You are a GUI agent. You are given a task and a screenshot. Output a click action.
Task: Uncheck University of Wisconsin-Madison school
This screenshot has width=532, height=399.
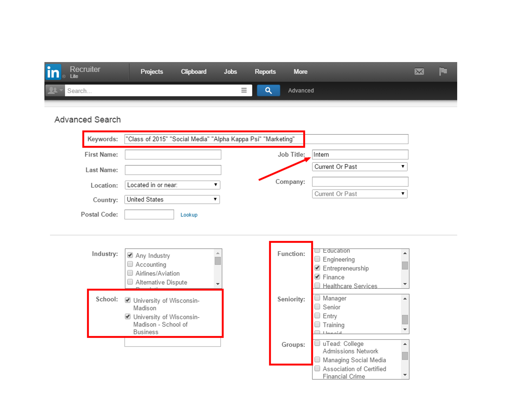128,300
